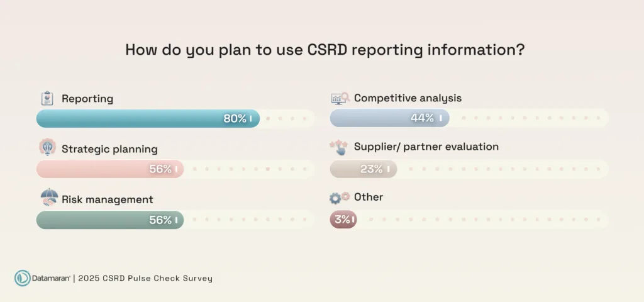Click the Other gears icon

point(340,197)
